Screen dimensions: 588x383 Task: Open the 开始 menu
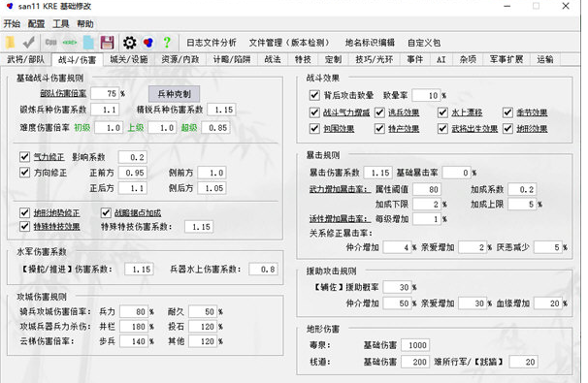pos(12,24)
